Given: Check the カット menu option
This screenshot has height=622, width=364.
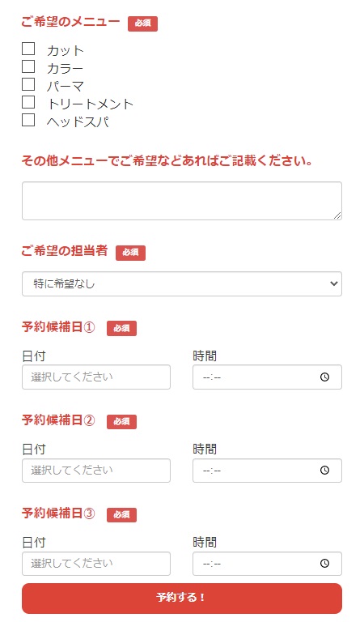Looking at the screenshot, I should pyautogui.click(x=28, y=49).
